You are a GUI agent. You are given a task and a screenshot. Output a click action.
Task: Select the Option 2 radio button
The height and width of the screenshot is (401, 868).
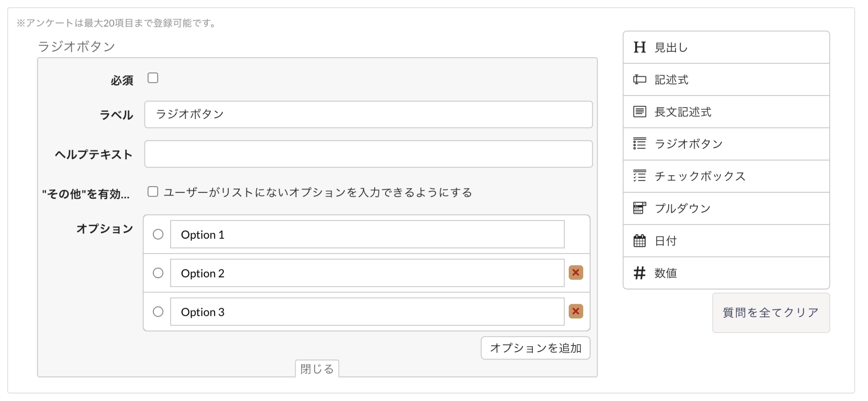(158, 273)
